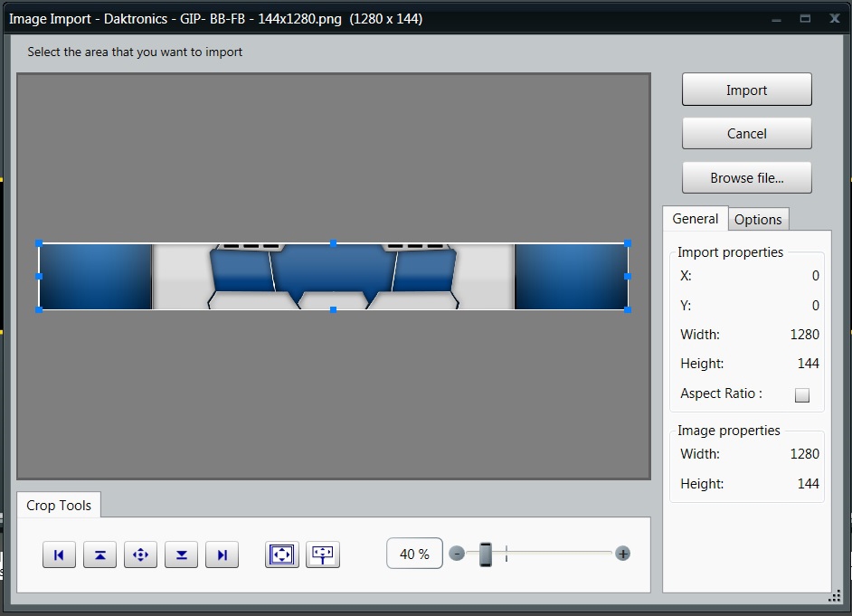The width and height of the screenshot is (852, 616).
Task: Click the 40 % zoom percentage field
Action: (x=414, y=554)
